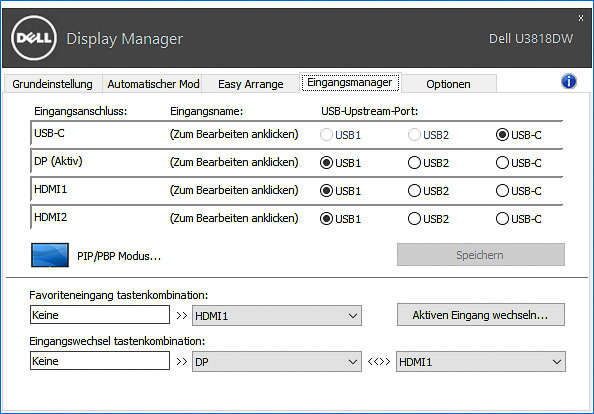Expand the second HDMI1 switch dropdown
594x414 pixels.
481,362
